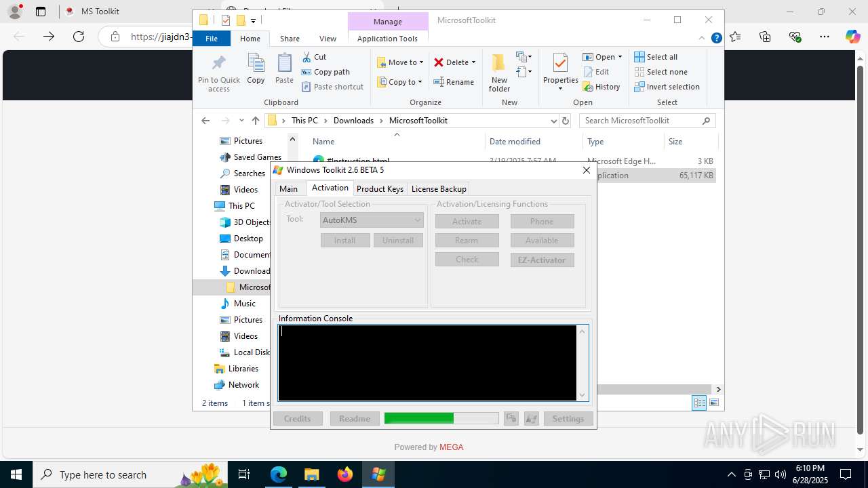The image size is (868, 488).
Task: Click Explorer Up one level arrow
Action: (255, 121)
